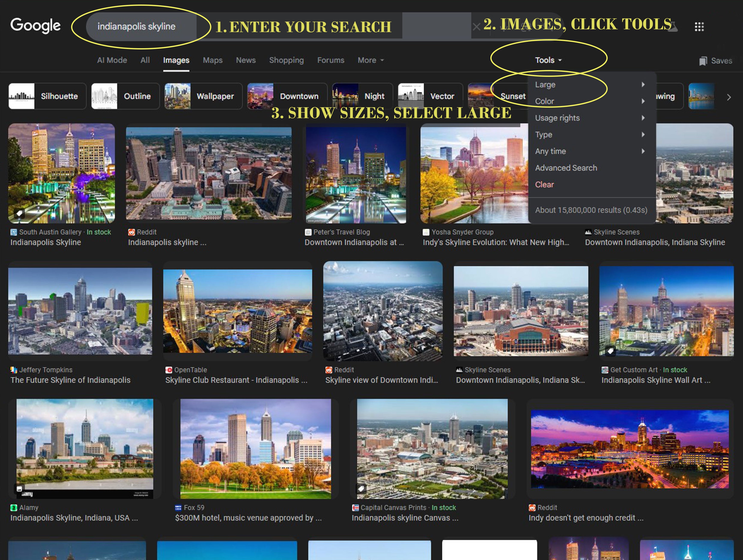This screenshot has width=743, height=560.
Task: Select the Silhouette filter chip
Action: pyautogui.click(x=47, y=96)
